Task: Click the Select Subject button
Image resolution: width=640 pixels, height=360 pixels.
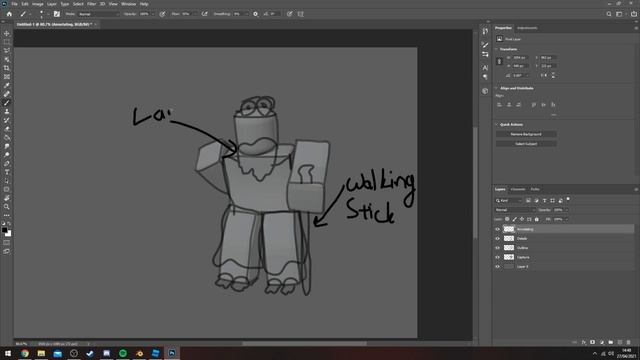Action: pos(526,144)
